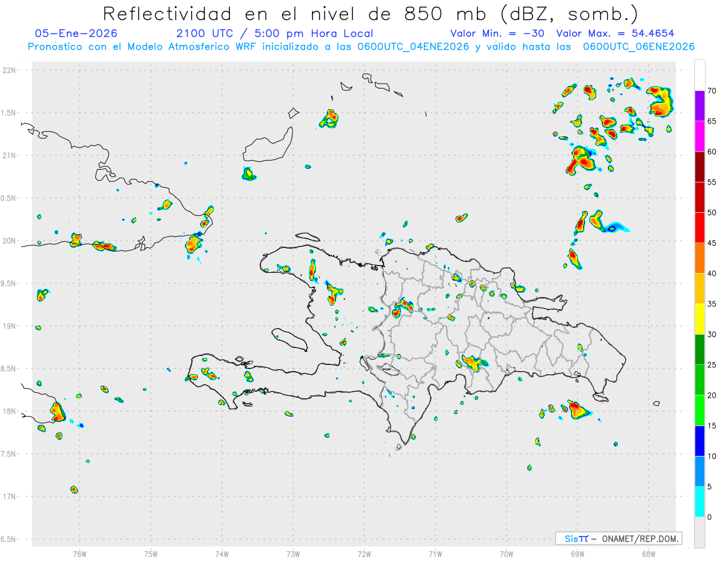Click the '72W' longitude axis label
The width and height of the screenshot is (728, 562).
coord(364,554)
